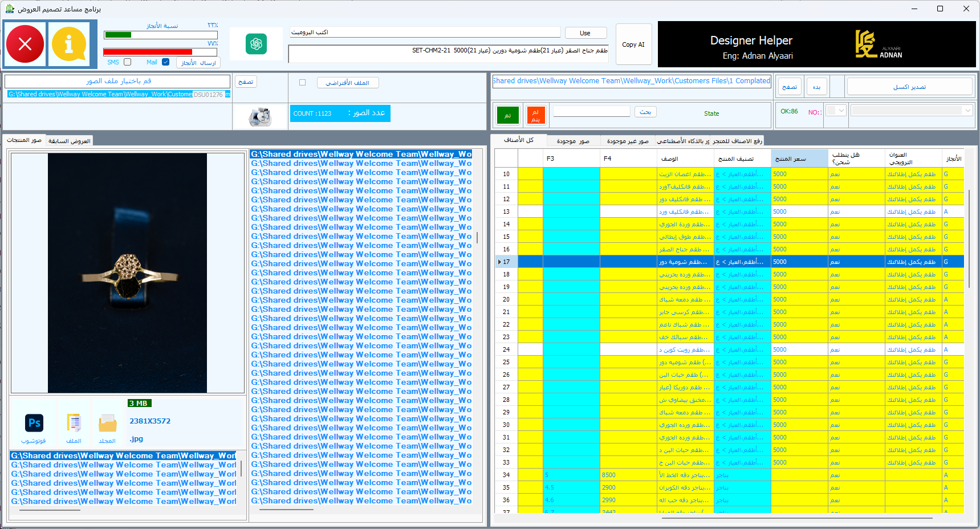The width and height of the screenshot is (980, 529).
Task: Click تصنيف المنتج column header
Action: click(742, 158)
